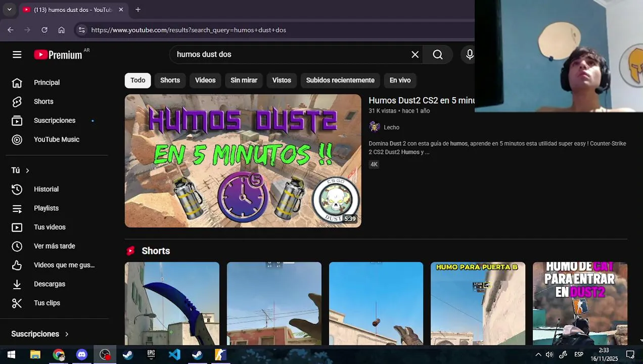Open the Humo para puerta B Short

478,303
